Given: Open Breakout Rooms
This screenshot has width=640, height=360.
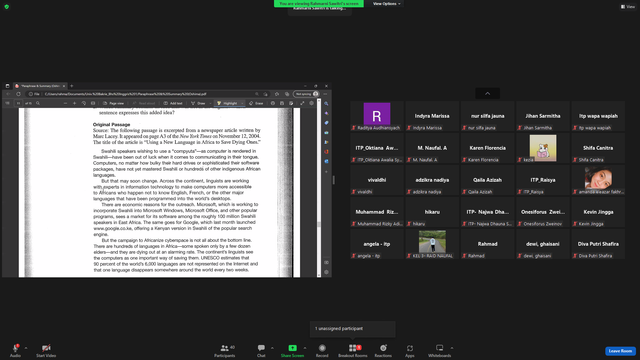Looking at the screenshot, I should point(353,350).
